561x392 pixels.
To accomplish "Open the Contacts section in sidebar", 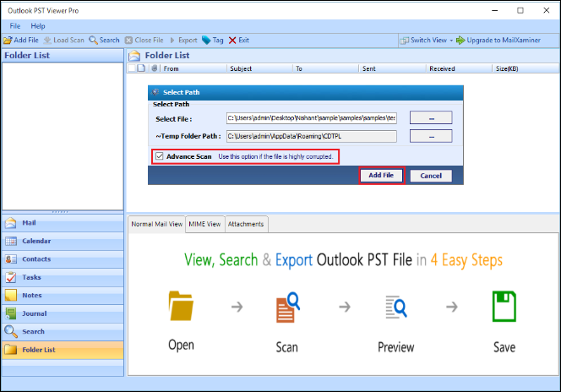I will (63, 259).
